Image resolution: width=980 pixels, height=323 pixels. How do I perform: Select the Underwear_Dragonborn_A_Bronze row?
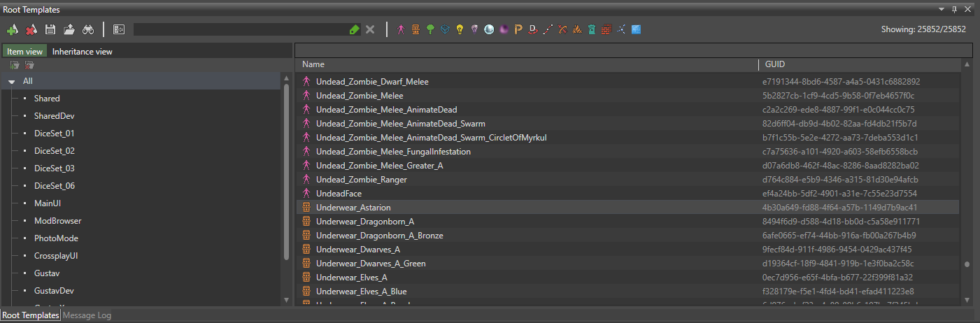pyautogui.click(x=628, y=236)
